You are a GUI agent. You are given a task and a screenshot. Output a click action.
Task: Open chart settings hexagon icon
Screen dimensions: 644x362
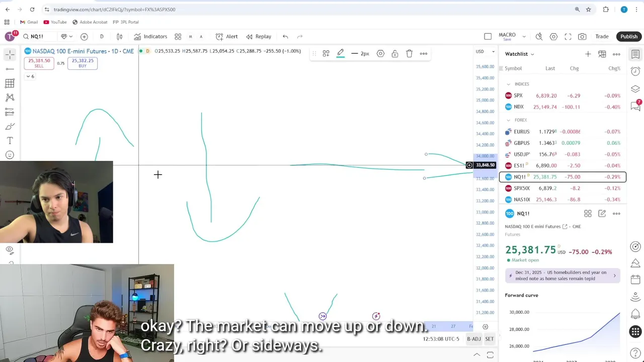point(553,37)
